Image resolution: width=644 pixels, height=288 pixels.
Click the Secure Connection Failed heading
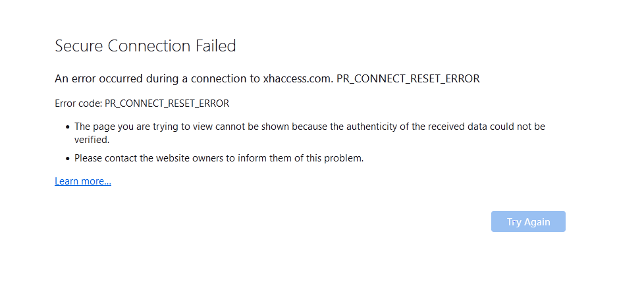coord(146,46)
